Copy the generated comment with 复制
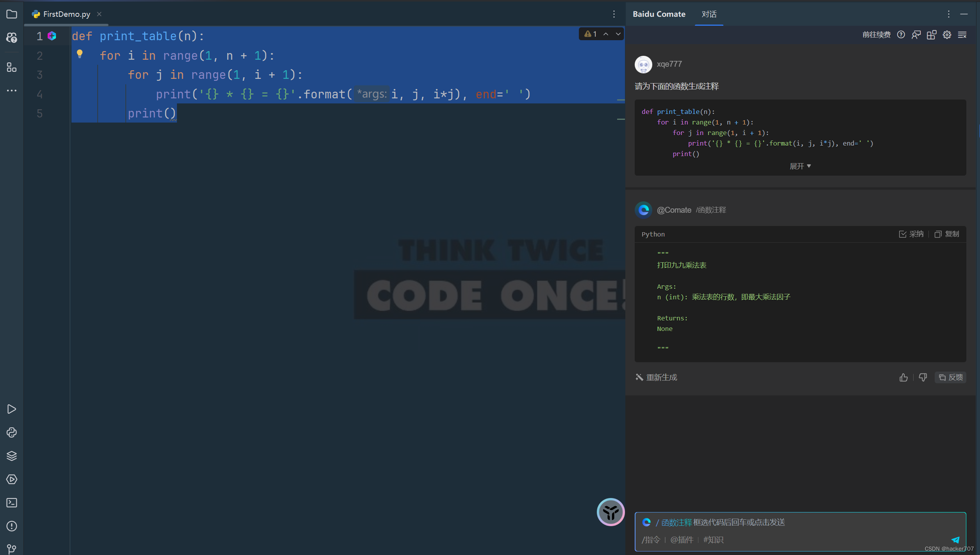The width and height of the screenshot is (980, 555). pyautogui.click(x=947, y=234)
